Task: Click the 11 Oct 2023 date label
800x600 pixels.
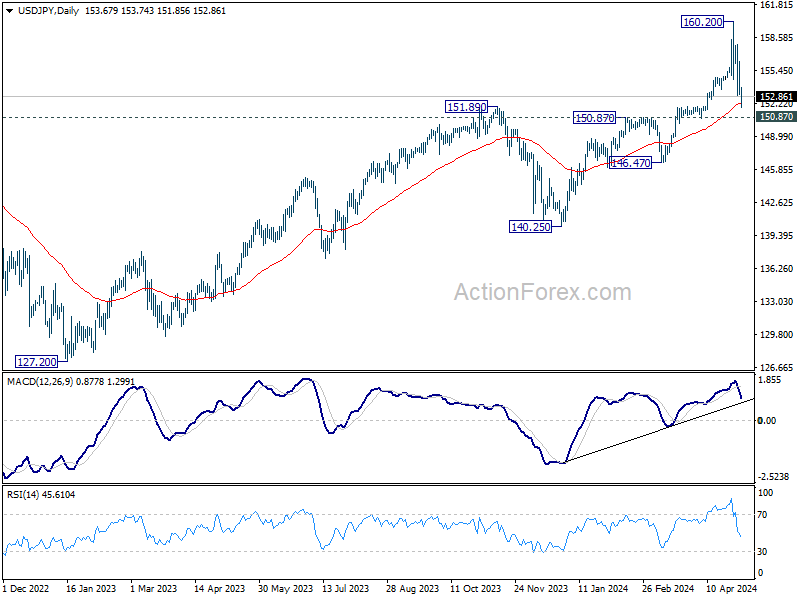Action: point(477,588)
